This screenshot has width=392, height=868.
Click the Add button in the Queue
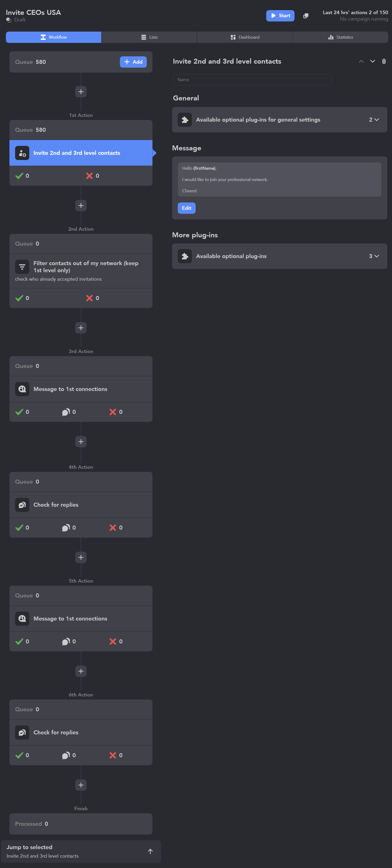click(x=133, y=62)
